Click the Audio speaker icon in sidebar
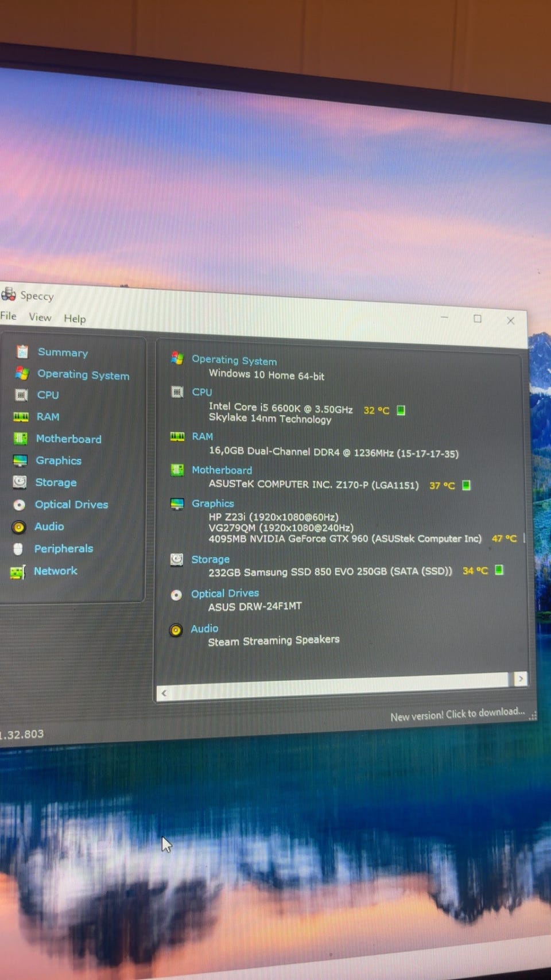This screenshot has height=980, width=551. tap(19, 526)
